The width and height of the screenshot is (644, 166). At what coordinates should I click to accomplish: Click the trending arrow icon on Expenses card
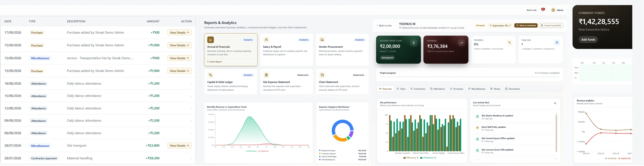pos(461,43)
